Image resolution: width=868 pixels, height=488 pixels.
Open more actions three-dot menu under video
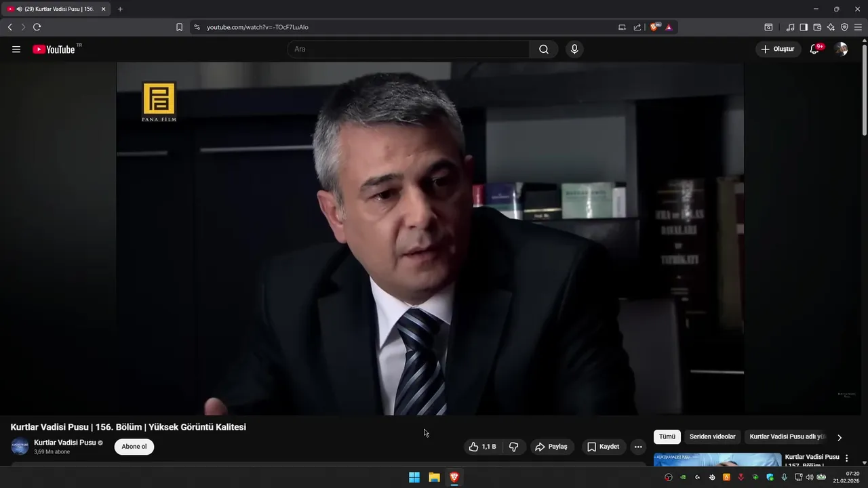[637, 447]
